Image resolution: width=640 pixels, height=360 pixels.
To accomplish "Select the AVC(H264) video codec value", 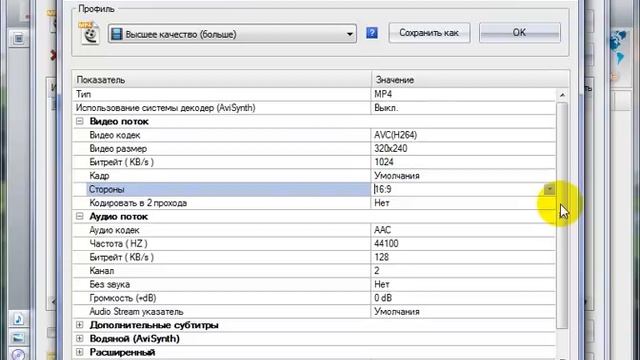I will click(396, 135).
